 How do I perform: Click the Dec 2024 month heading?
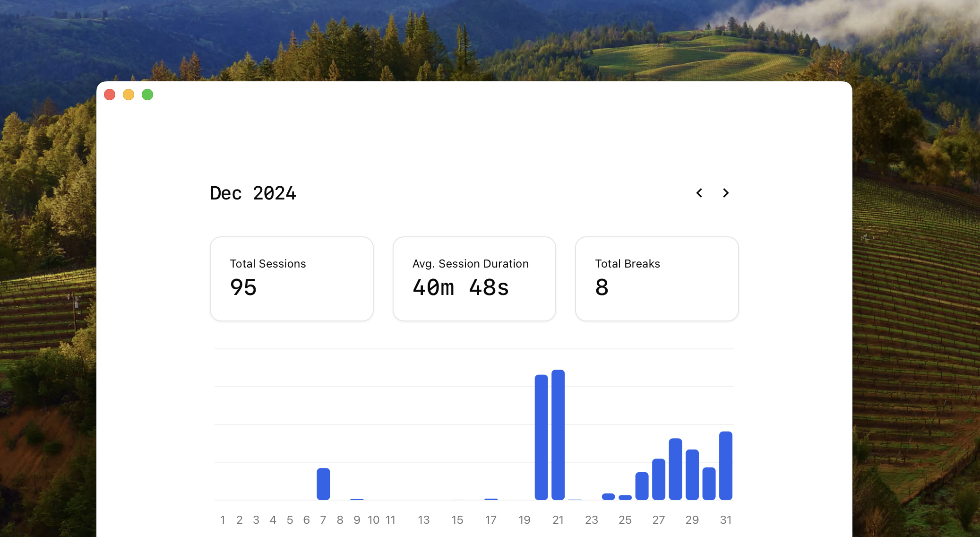point(253,193)
